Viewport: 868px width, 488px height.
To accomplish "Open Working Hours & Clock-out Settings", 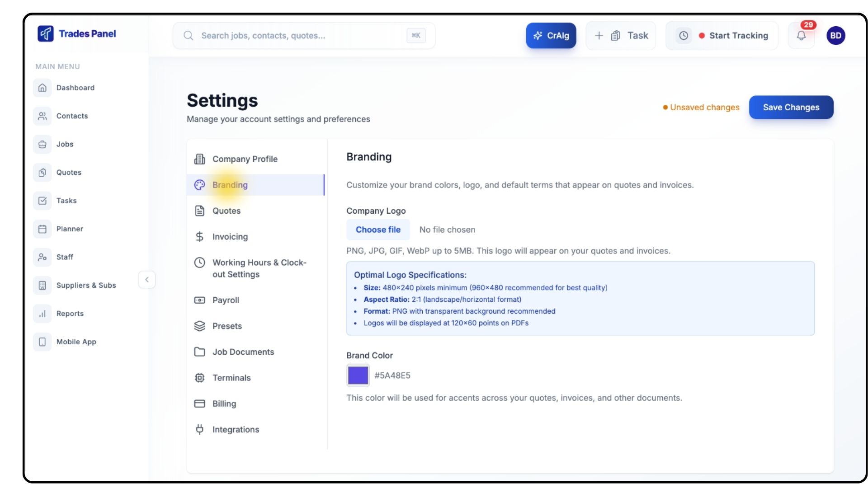I will click(259, 268).
